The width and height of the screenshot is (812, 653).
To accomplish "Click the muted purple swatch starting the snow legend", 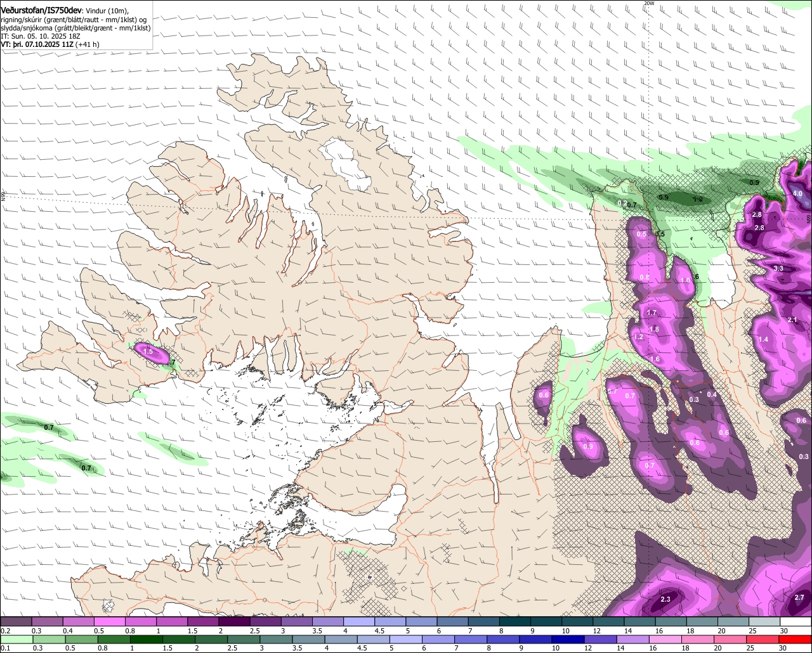I will 15,622.
